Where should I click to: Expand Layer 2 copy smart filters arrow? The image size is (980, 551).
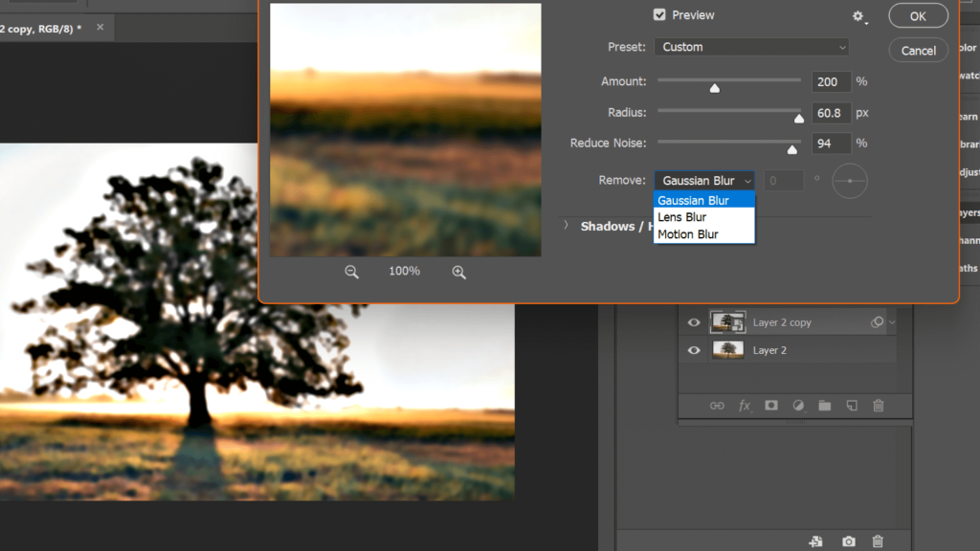[892, 322]
